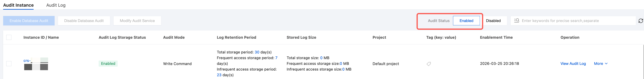
Task: Focus the keyword search input field
Action: (x=575, y=21)
